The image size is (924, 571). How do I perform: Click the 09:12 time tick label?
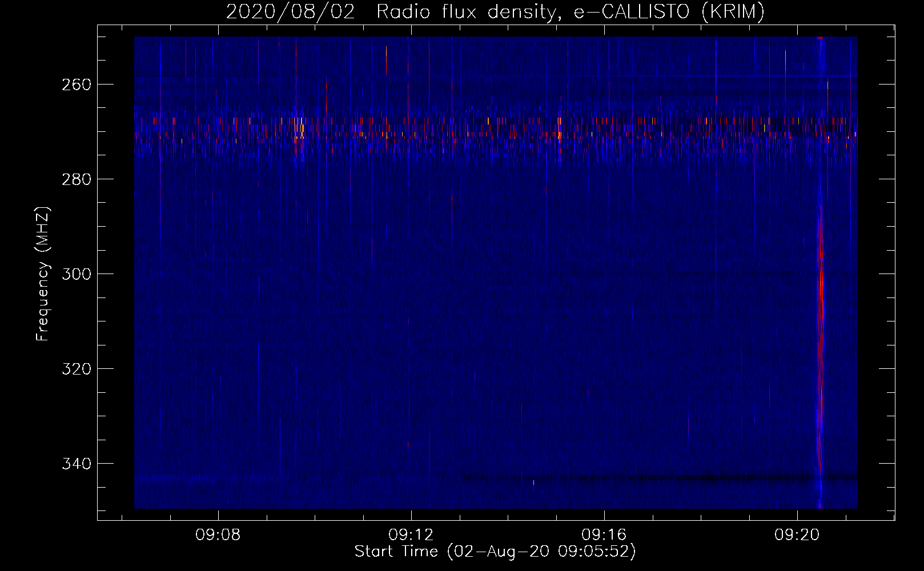click(x=411, y=535)
